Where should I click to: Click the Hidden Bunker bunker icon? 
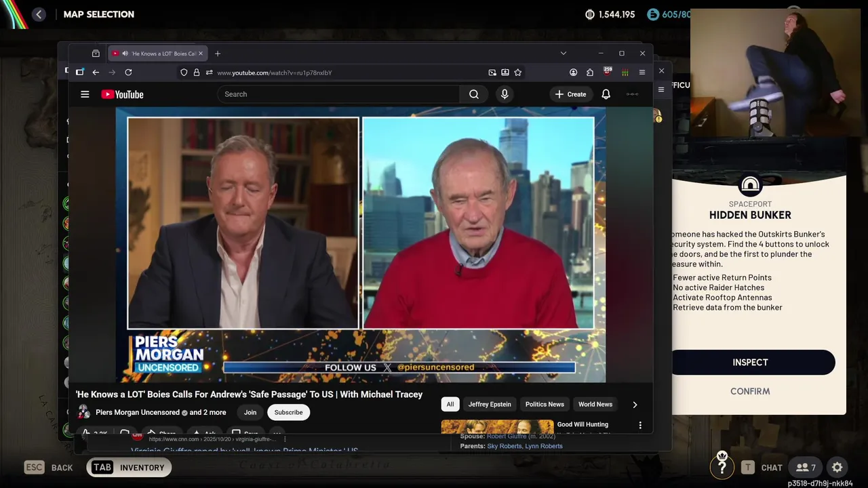pyautogui.click(x=750, y=185)
